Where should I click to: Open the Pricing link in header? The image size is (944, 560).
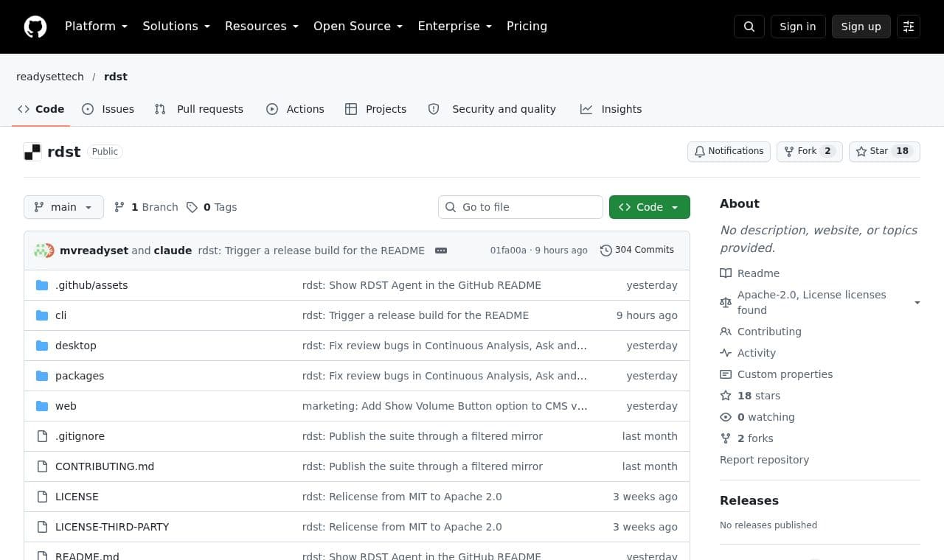[527, 27]
